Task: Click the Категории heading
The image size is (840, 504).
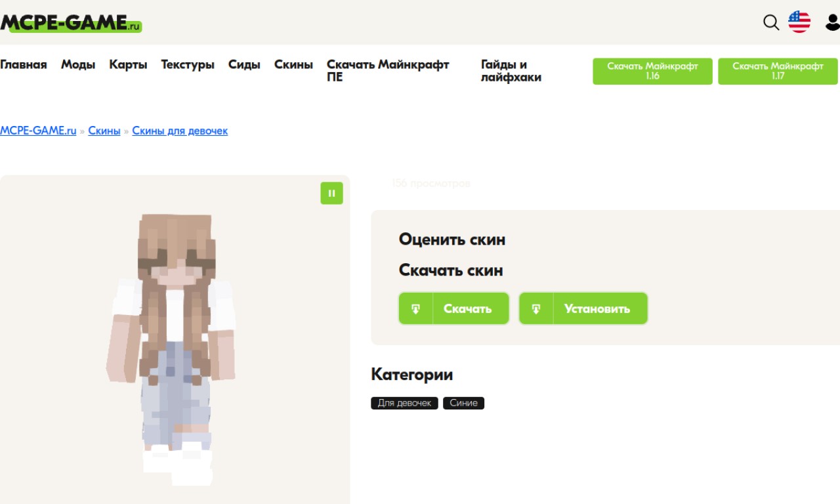Action: click(x=412, y=375)
